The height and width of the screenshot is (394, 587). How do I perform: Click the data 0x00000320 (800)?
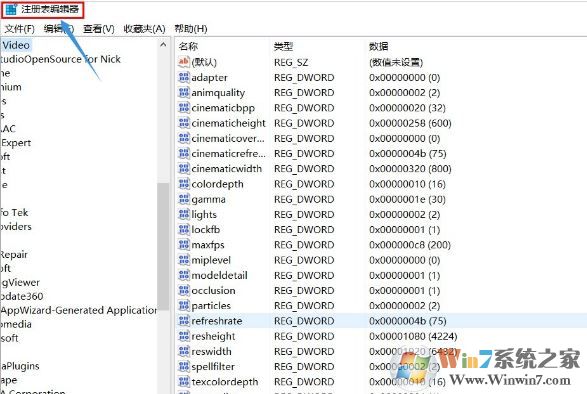click(x=410, y=169)
